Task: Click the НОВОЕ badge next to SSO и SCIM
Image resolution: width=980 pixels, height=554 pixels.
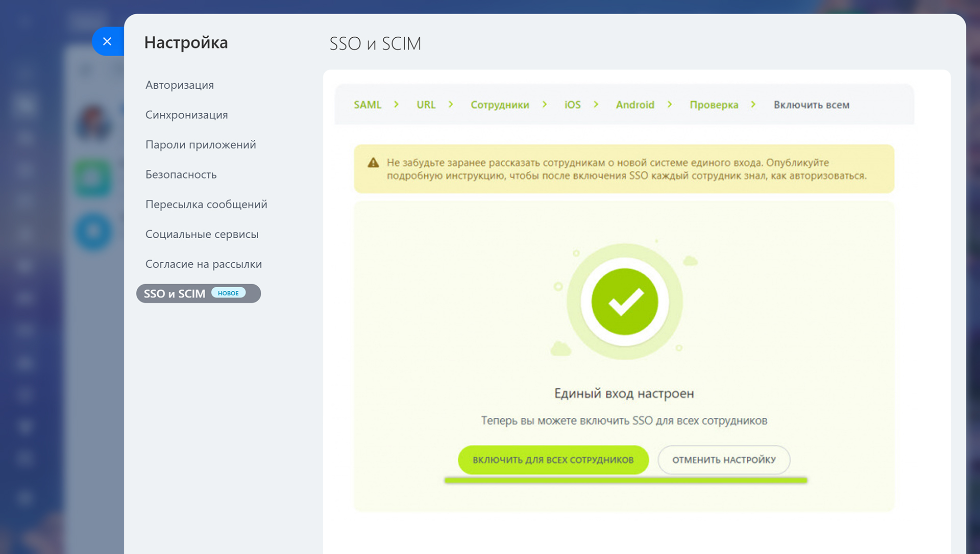Action: (228, 293)
